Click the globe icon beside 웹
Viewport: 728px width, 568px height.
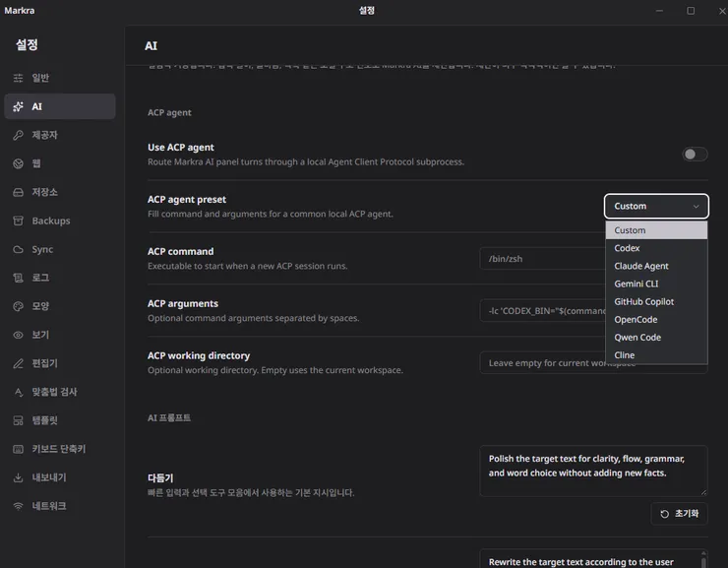pyautogui.click(x=18, y=163)
